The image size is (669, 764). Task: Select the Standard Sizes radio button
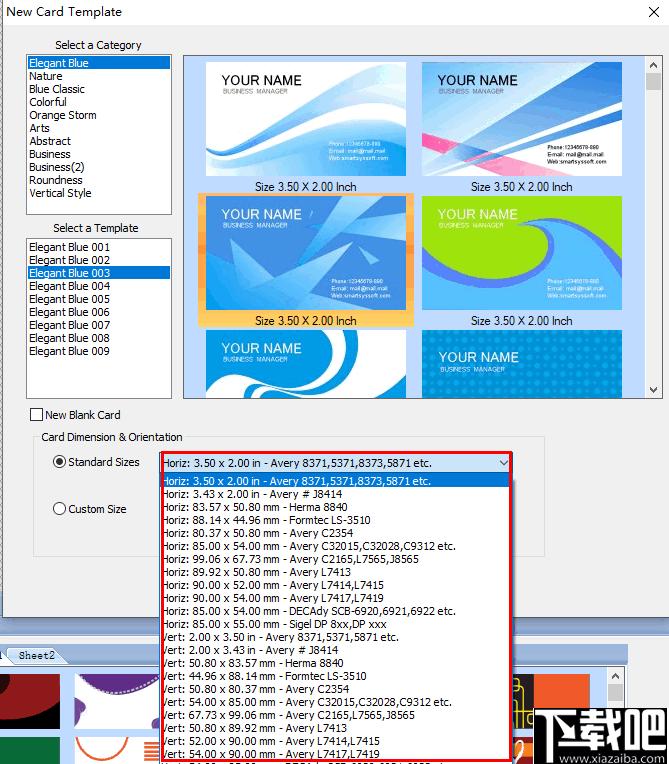tap(59, 462)
